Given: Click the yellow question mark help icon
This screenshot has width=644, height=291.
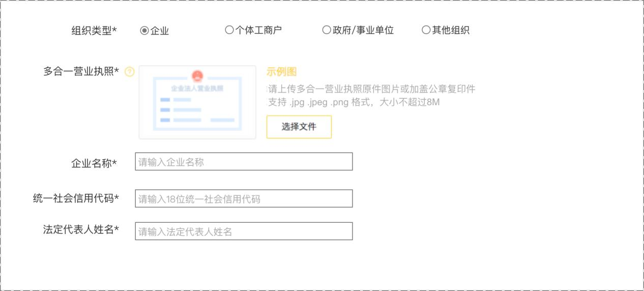Looking at the screenshot, I should [x=129, y=72].
